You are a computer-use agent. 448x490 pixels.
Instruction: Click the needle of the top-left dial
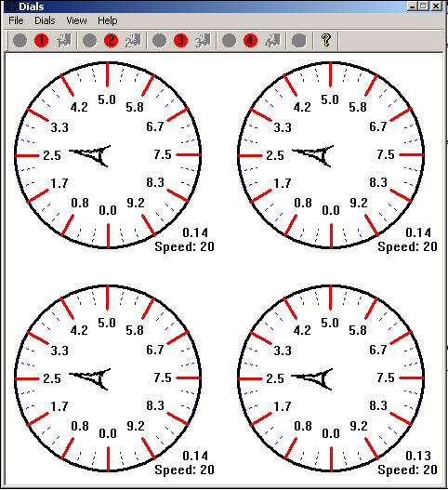[x=90, y=155]
